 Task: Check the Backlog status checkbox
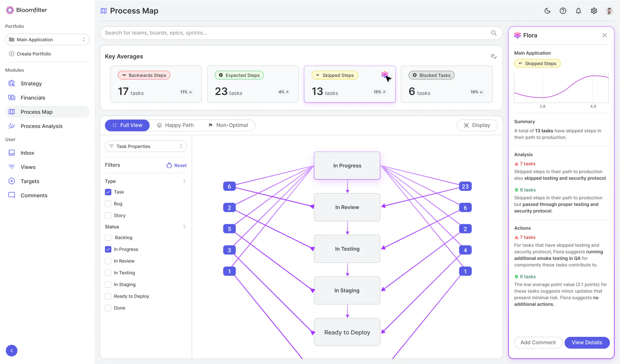[108, 238]
